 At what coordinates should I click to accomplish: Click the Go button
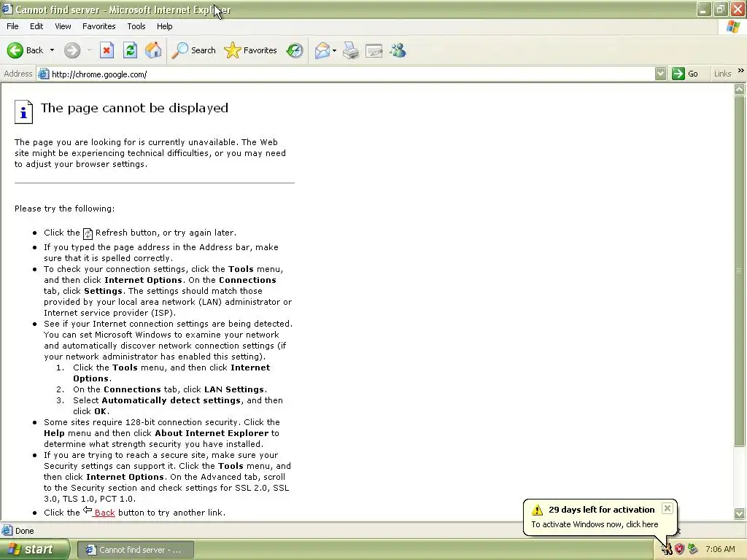pos(686,74)
